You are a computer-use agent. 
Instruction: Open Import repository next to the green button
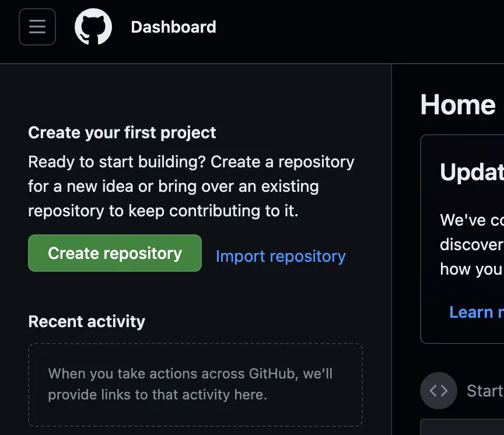point(281,256)
